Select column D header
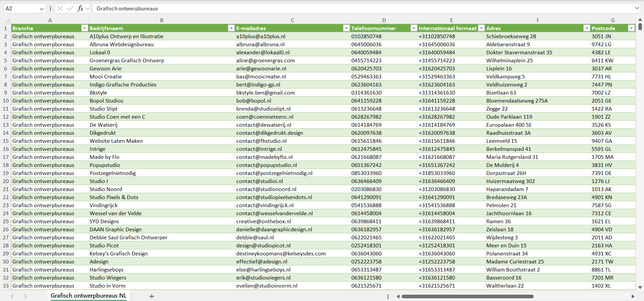The height and width of the screenshot is (301, 644). coord(384,20)
